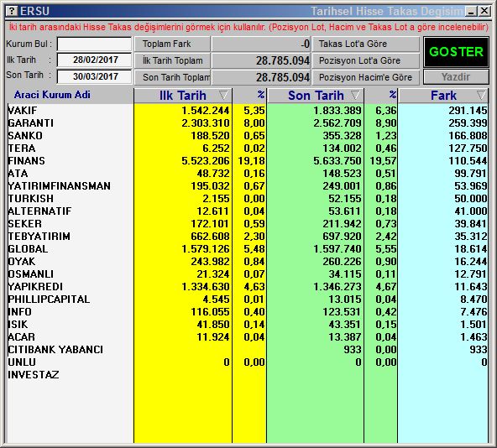Image resolution: width=497 pixels, height=448 pixels.
Task: Select the VAKIF row name
Action: [x=23, y=111]
